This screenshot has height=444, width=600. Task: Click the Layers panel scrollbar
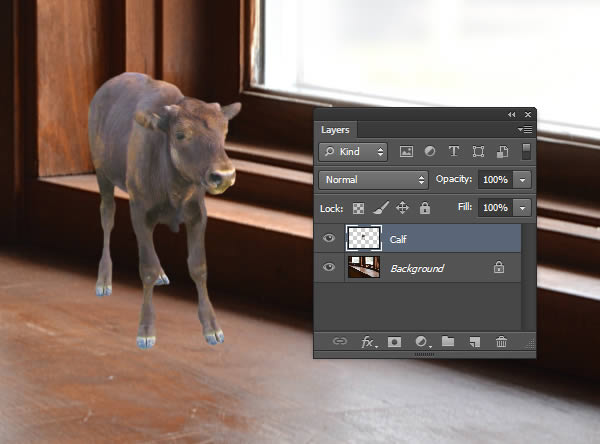pos(528,276)
